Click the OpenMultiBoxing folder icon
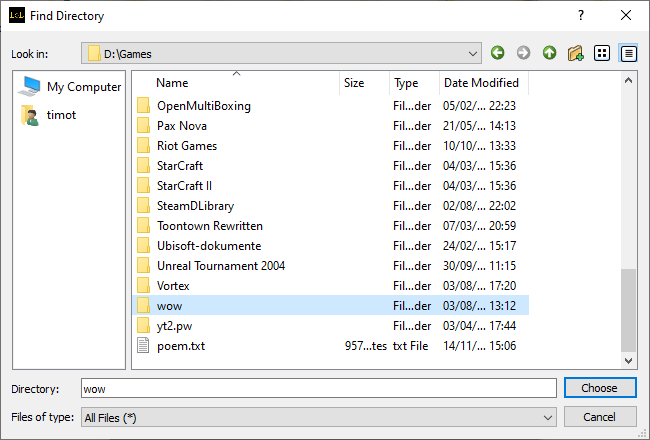This screenshot has height=440, width=650. (143, 106)
